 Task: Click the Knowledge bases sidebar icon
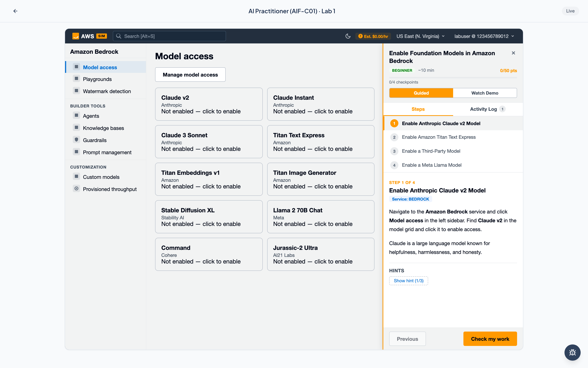pyautogui.click(x=76, y=128)
